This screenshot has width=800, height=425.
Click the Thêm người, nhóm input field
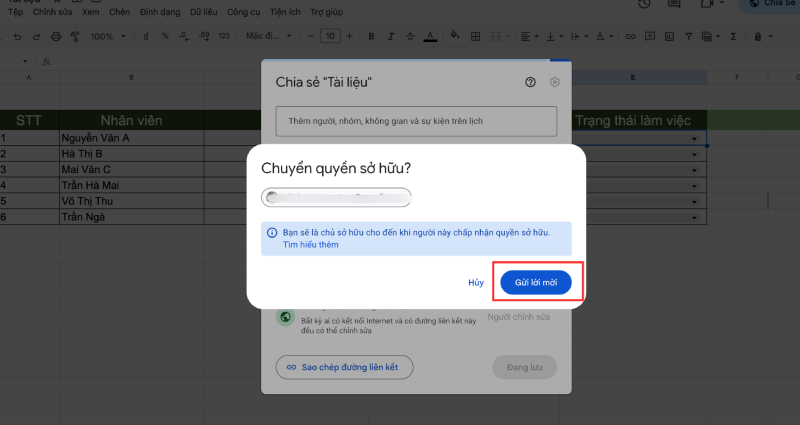pos(416,121)
